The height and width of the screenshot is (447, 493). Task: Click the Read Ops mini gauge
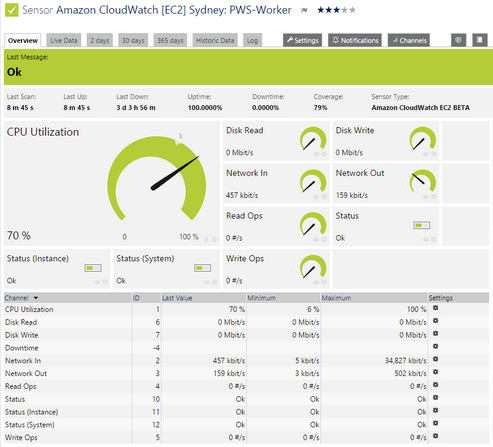(x=313, y=225)
